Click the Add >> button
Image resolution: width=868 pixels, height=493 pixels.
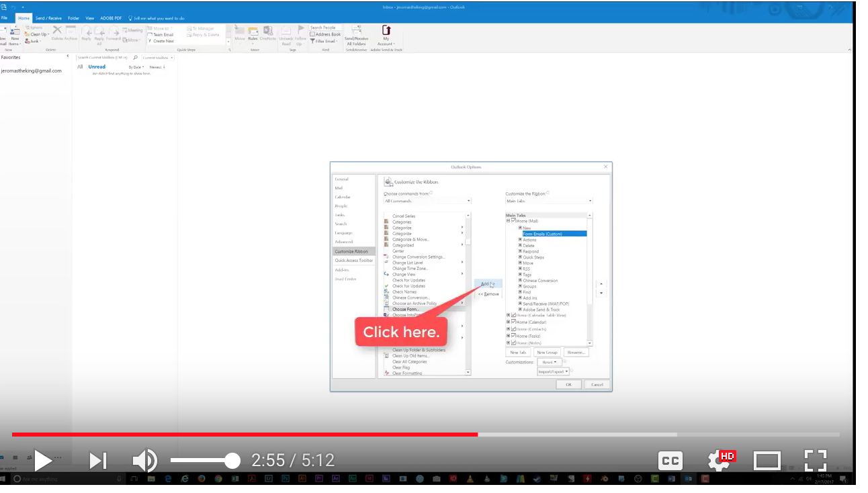(488, 284)
